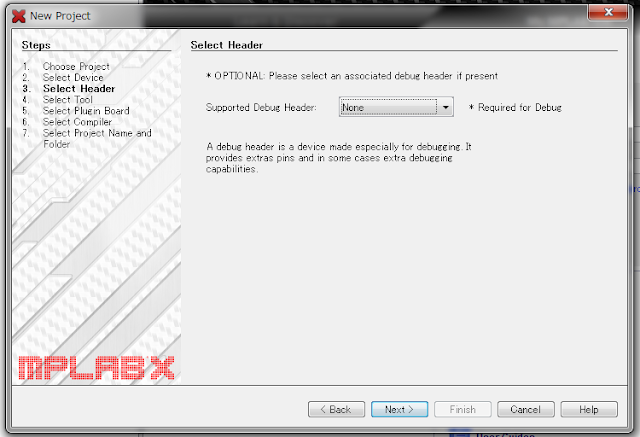Image resolution: width=640 pixels, height=437 pixels.
Task: Select the 'Choose Project' step
Action: pos(76,66)
